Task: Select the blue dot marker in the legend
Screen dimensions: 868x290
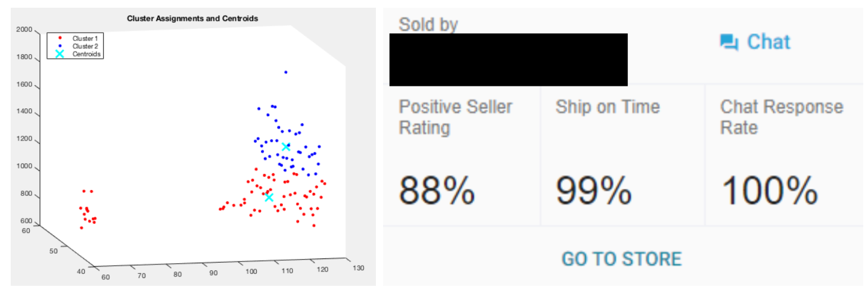Action: [60, 46]
